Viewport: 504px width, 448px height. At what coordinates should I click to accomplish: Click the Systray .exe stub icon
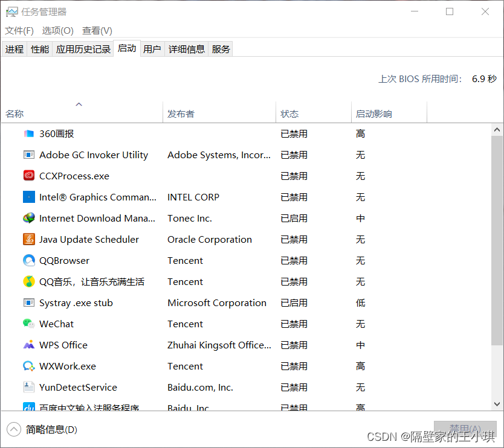click(29, 302)
